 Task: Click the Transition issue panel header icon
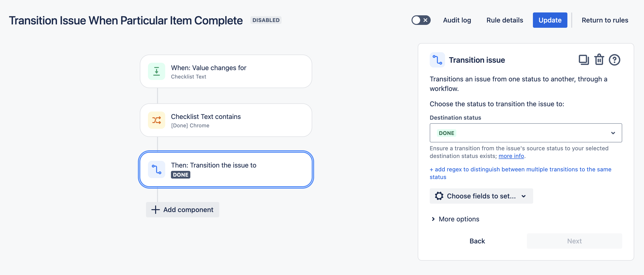point(437,60)
